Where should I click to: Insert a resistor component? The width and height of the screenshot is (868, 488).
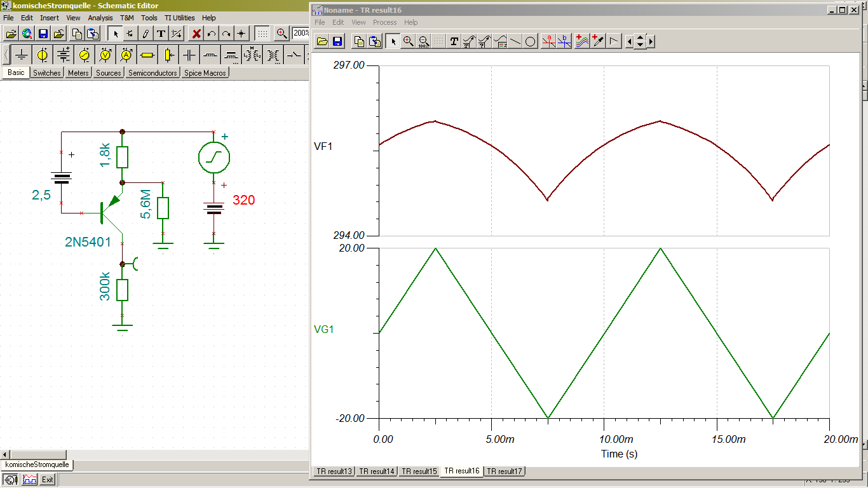147,55
